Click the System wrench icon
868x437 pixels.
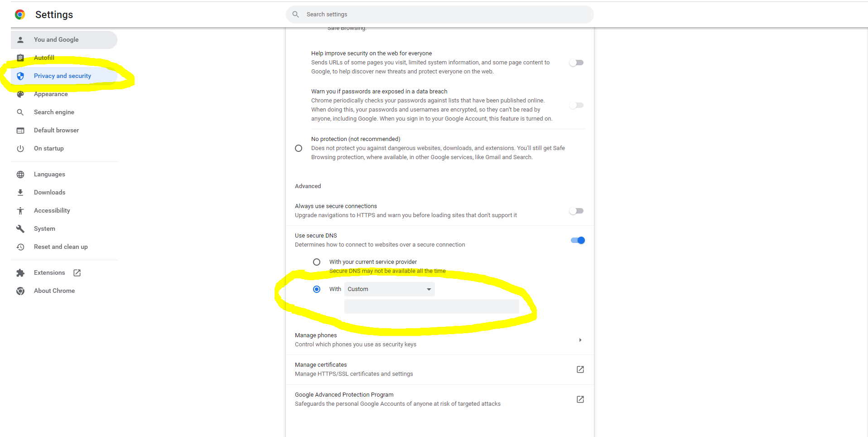[x=20, y=229]
